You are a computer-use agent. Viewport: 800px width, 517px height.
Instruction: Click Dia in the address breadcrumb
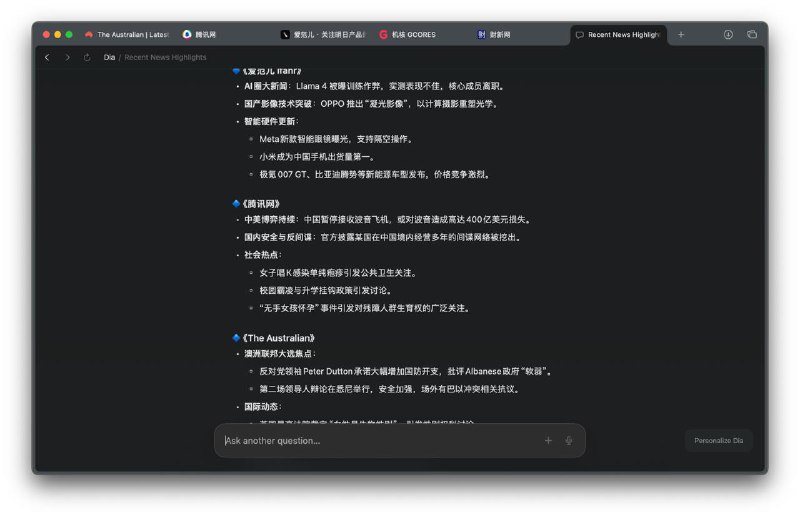[x=109, y=57]
